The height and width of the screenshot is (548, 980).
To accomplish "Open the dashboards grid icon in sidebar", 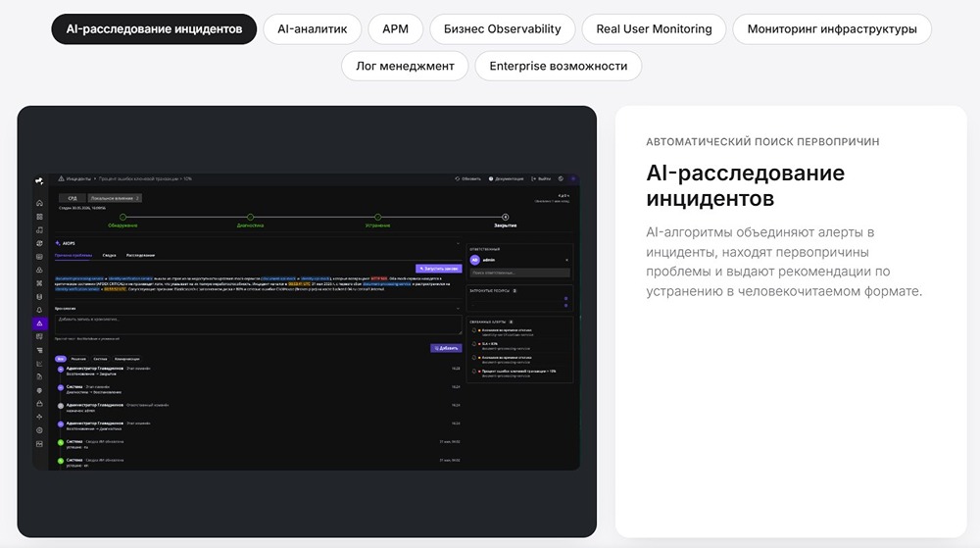I will [x=39, y=217].
